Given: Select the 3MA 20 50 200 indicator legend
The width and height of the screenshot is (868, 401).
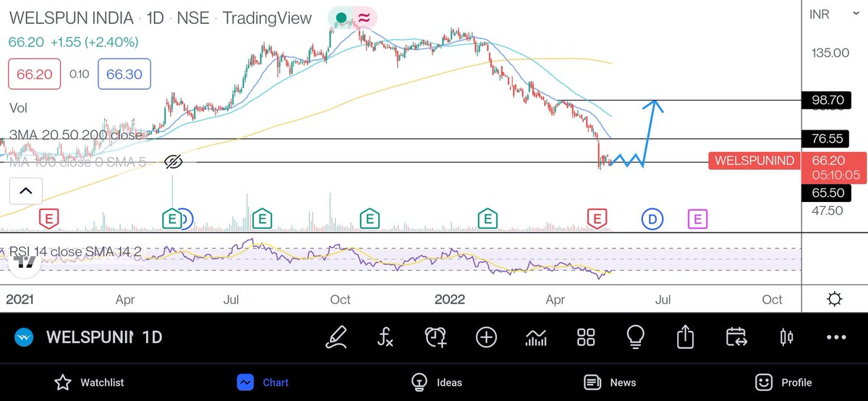Looking at the screenshot, I should (76, 135).
